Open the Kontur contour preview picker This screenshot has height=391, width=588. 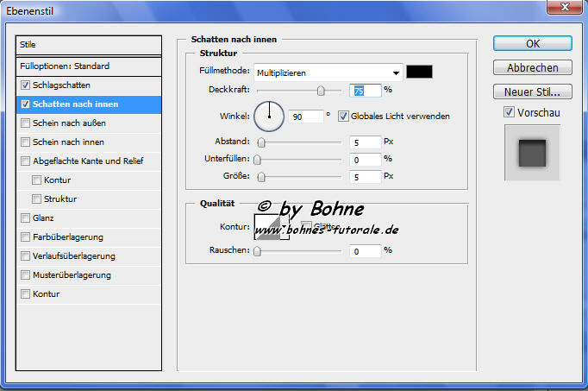(x=266, y=226)
